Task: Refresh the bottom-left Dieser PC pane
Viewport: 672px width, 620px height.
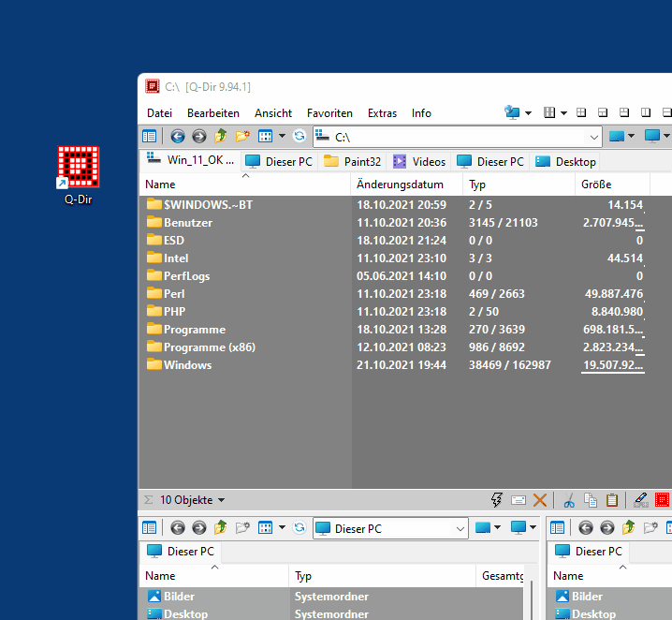Action: click(x=299, y=528)
